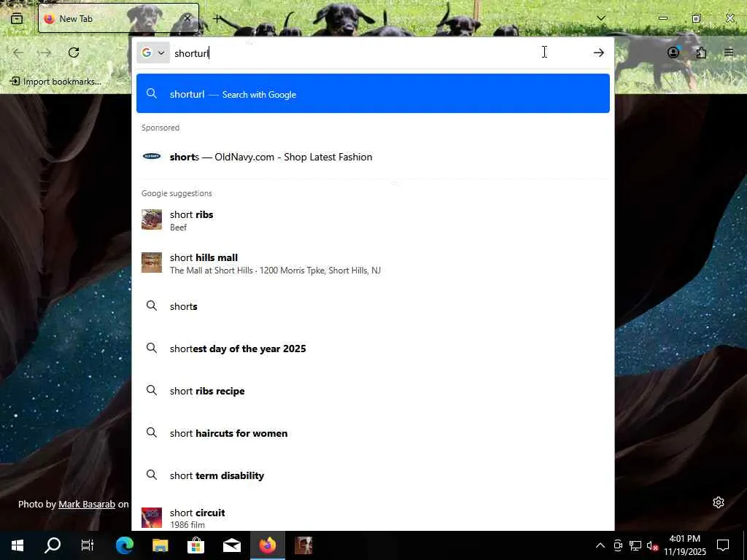Reload the current page
747x560 pixels.
74,52
